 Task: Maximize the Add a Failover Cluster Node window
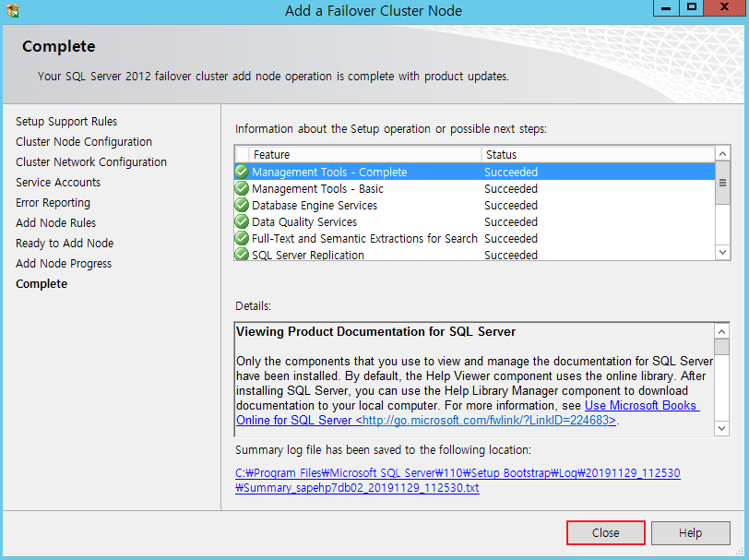(691, 7)
